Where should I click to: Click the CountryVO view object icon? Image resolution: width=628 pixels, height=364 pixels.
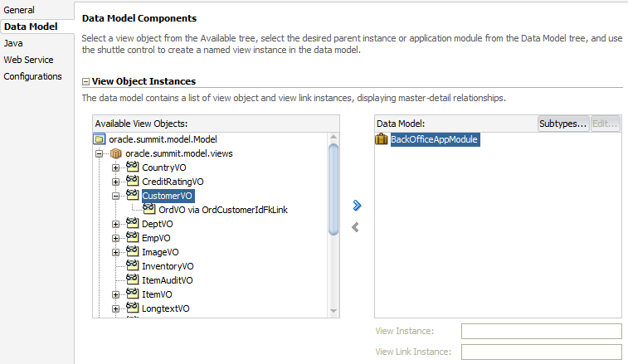pyautogui.click(x=132, y=167)
